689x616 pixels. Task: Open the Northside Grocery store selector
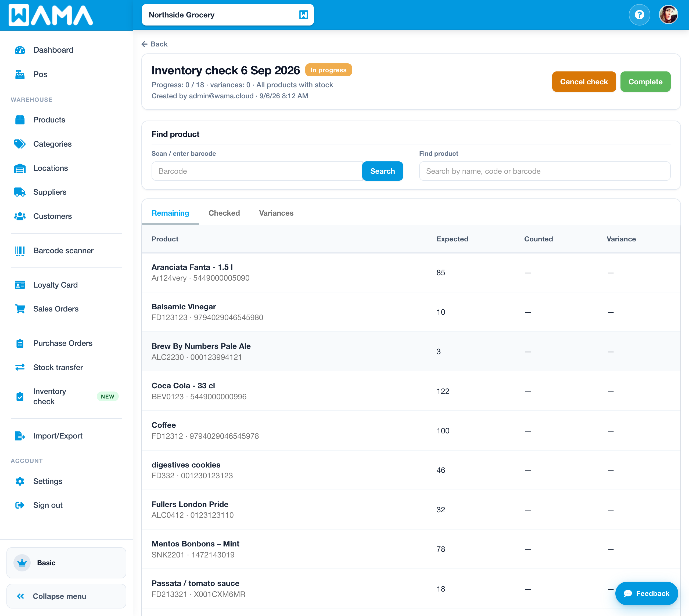(x=228, y=15)
